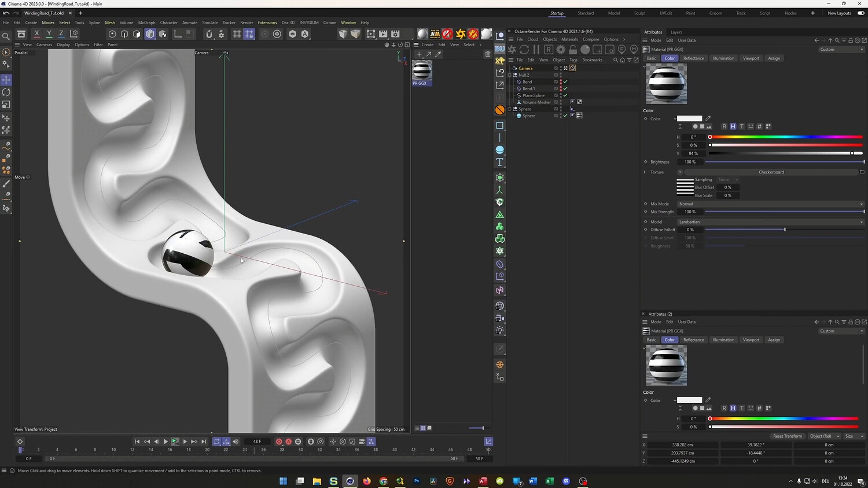The height and width of the screenshot is (488, 868).
Task: Click the record active objects button
Action: point(279,442)
